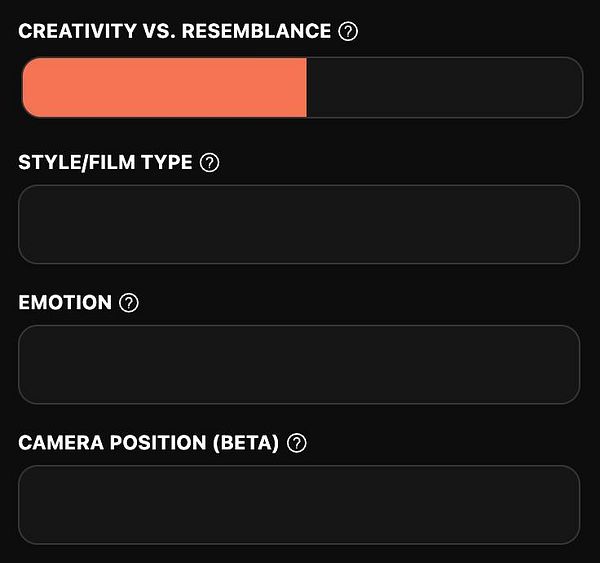Open Camera Position (Beta) help icon
The image size is (600, 563).
[x=296, y=443]
